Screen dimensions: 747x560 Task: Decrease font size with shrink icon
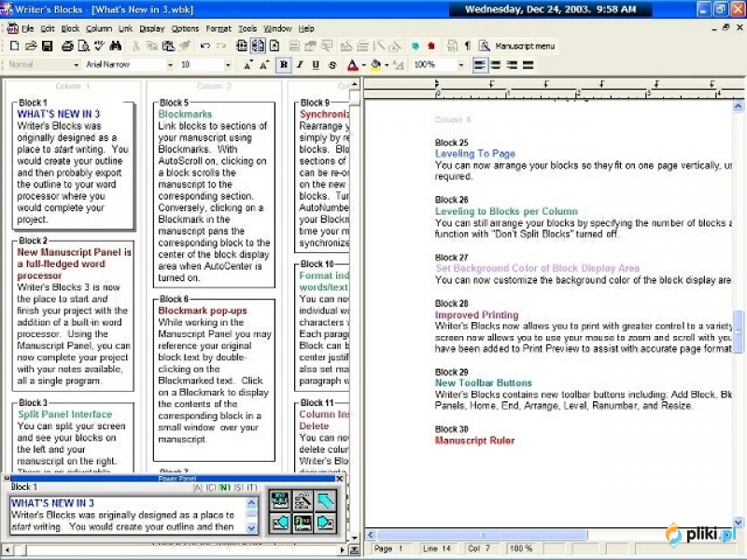[247, 64]
